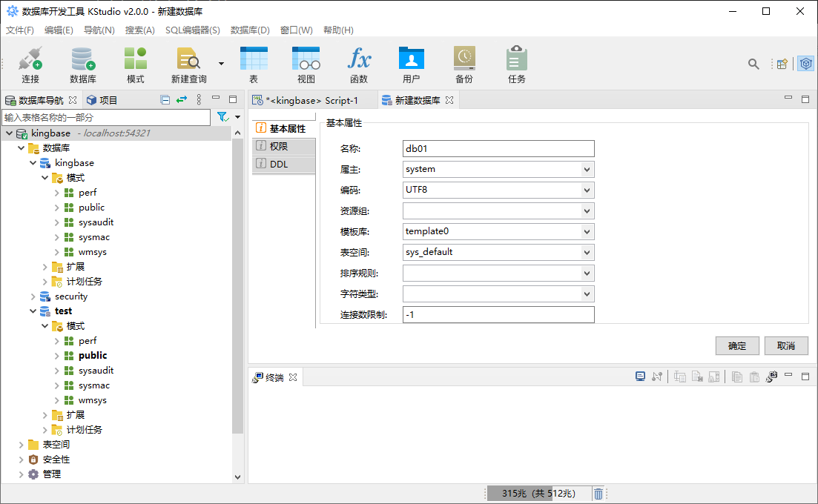
Task: Open the SQL编辑器(S) menu
Action: click(x=192, y=30)
